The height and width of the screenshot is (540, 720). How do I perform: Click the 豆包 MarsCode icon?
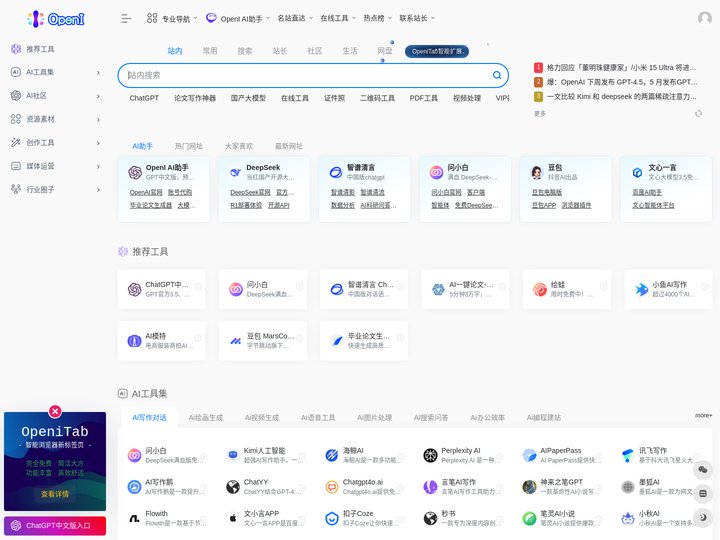point(236,341)
